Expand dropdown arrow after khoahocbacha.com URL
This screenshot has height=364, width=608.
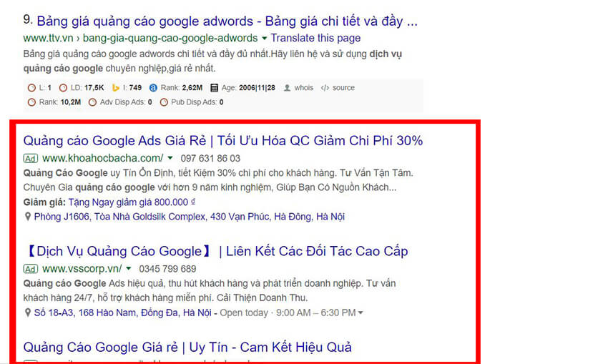click(x=170, y=158)
